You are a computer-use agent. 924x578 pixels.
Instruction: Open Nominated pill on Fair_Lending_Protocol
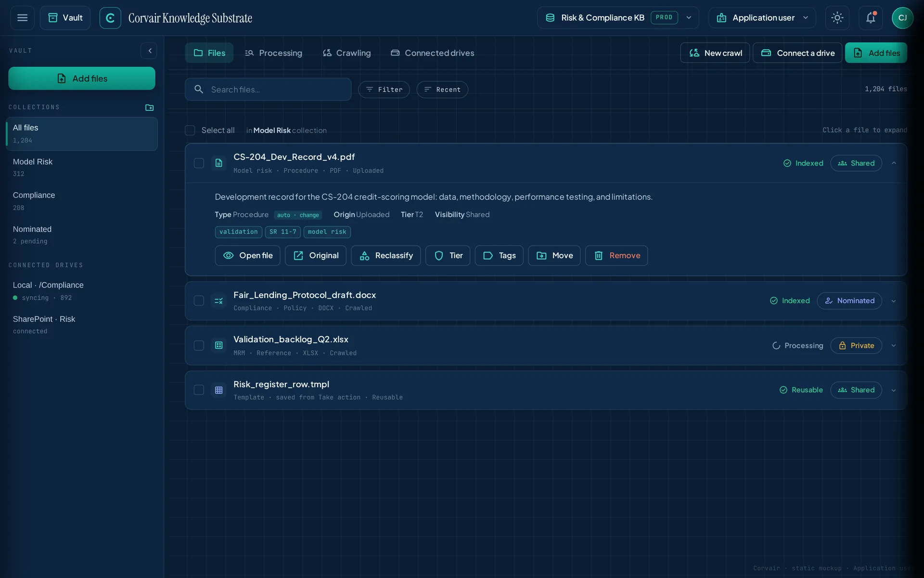pos(849,301)
